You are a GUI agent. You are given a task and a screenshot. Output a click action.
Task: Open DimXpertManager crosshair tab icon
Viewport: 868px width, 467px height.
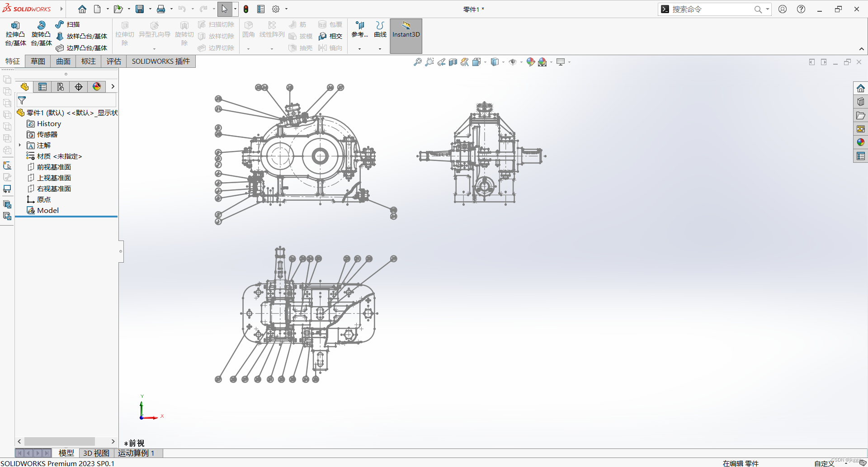coord(79,87)
